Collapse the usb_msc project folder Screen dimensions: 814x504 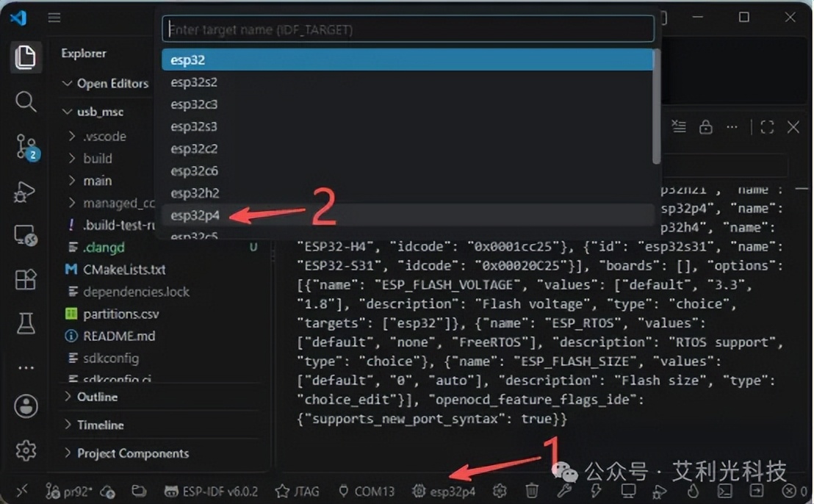coord(93,112)
